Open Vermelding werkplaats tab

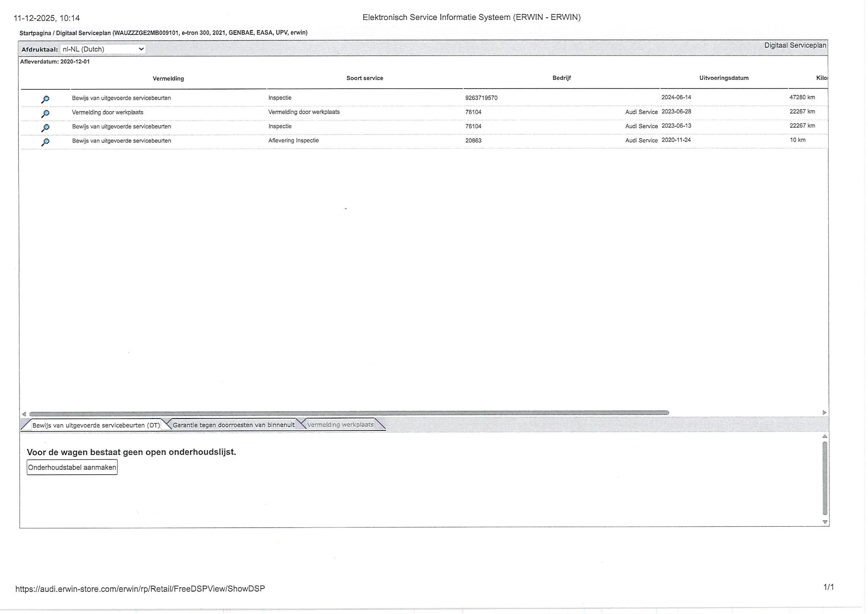pyautogui.click(x=340, y=424)
